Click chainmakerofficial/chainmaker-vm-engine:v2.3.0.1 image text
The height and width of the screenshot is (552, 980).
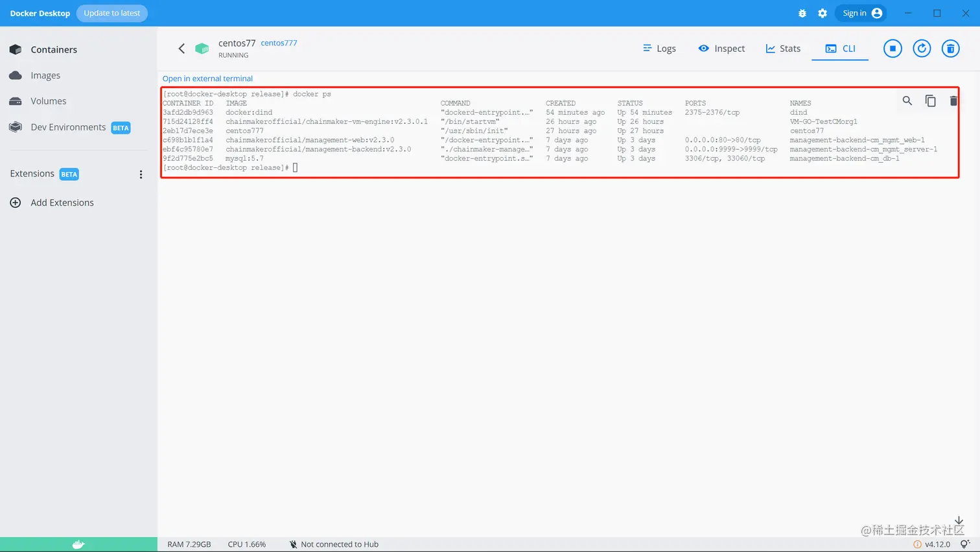point(327,121)
